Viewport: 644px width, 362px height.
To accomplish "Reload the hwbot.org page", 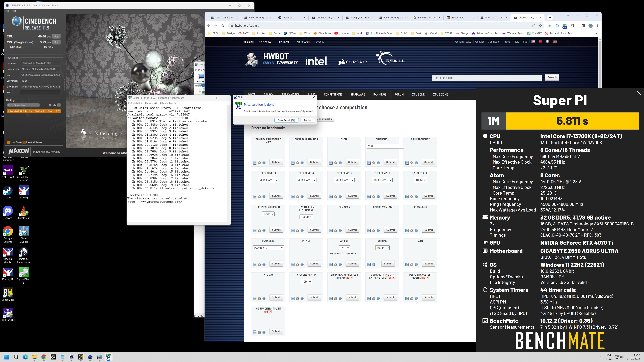I will pyautogui.click(x=223, y=26).
